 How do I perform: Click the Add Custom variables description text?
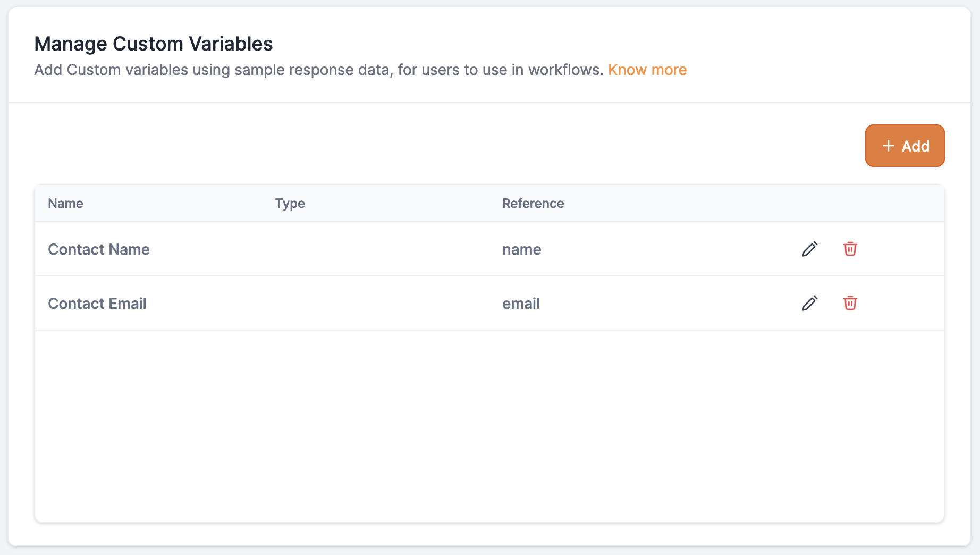pos(318,70)
